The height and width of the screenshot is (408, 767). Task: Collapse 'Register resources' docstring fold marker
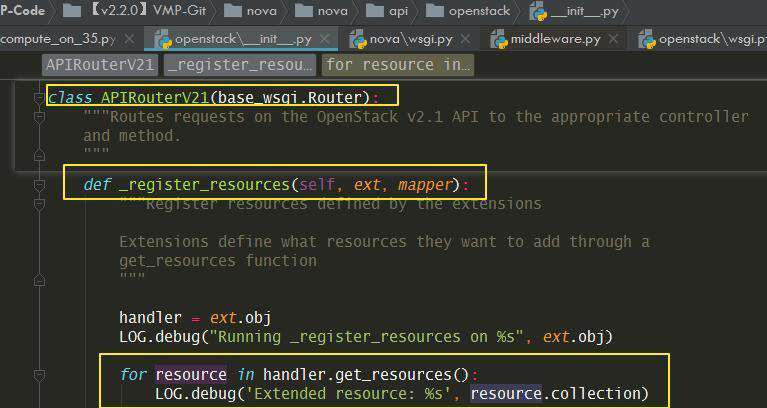pos(40,204)
